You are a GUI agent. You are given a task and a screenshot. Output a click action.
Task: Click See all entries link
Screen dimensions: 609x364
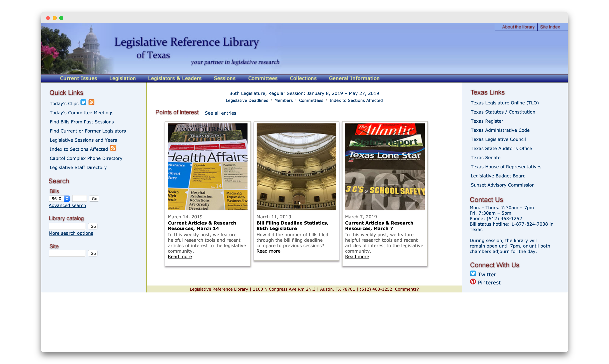220,113
